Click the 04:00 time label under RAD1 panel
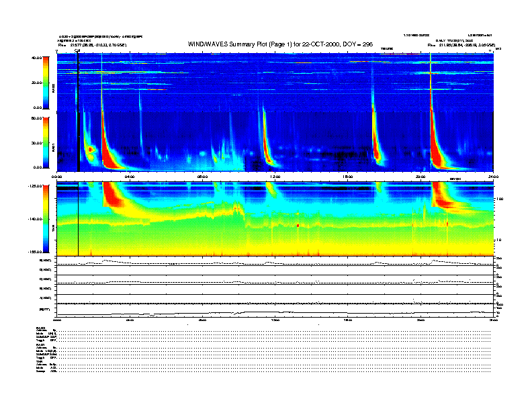 pos(130,177)
